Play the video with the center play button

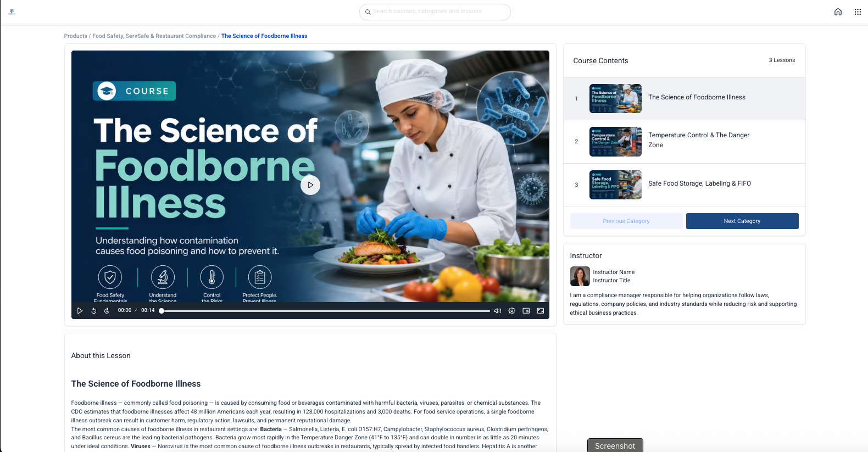coord(310,185)
